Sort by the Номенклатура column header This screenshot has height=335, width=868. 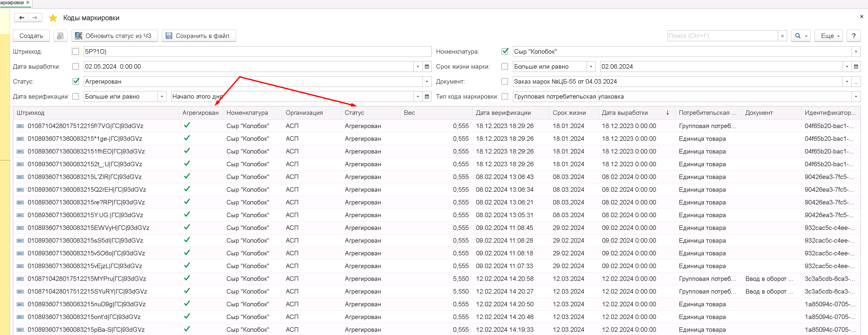coord(252,113)
